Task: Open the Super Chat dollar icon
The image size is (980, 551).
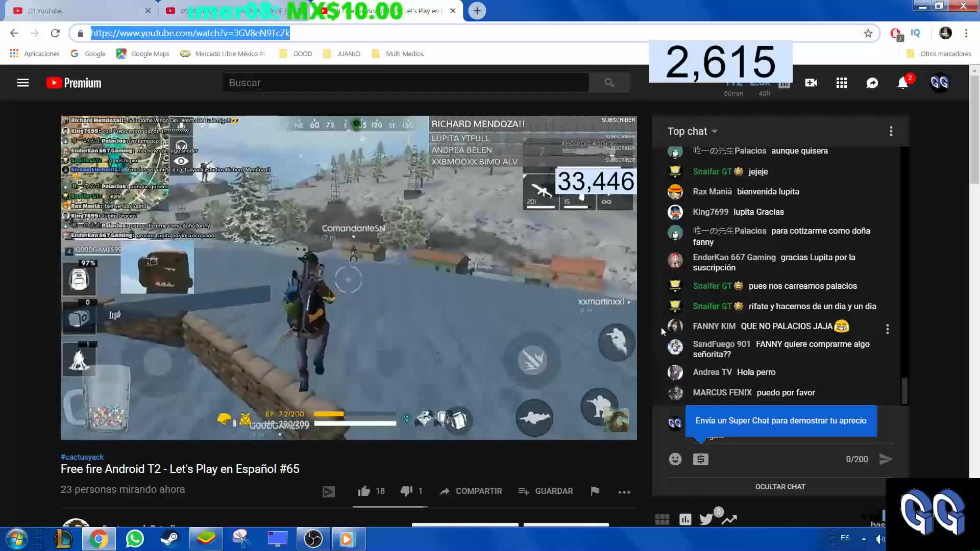Action: [x=701, y=459]
